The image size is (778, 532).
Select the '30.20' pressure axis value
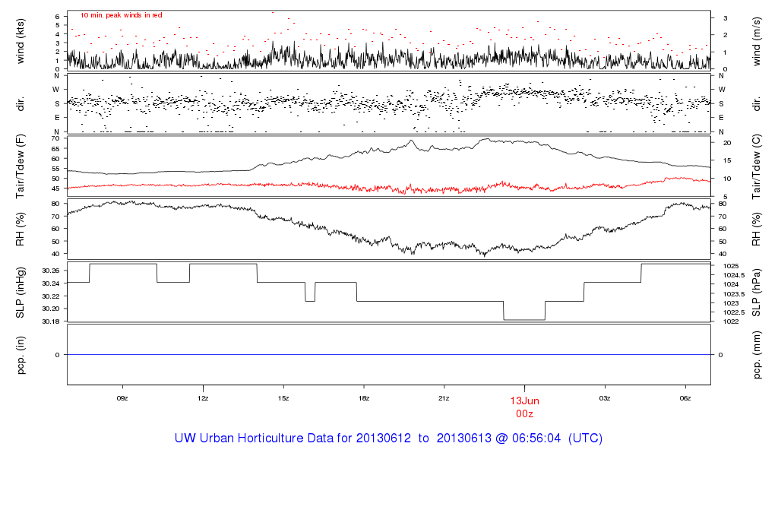point(51,309)
